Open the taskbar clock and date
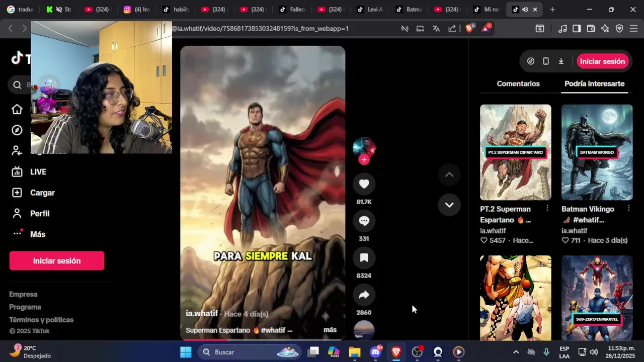The image size is (644, 362). [x=621, y=352]
